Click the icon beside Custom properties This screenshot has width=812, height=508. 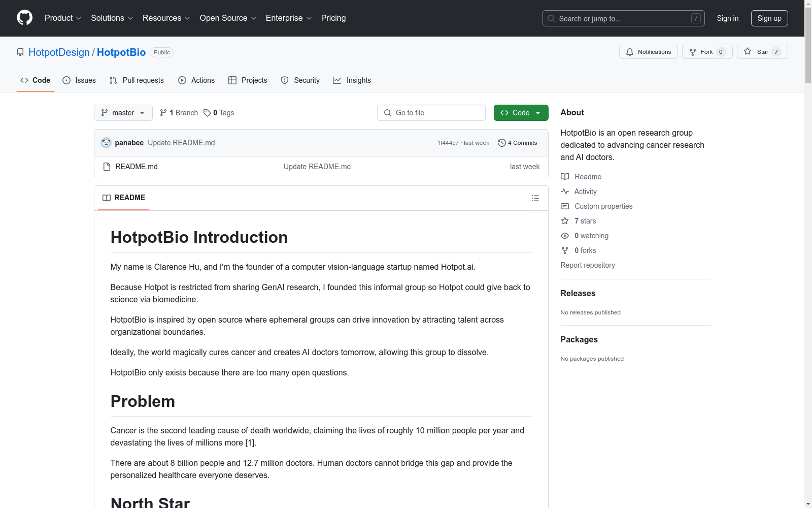pyautogui.click(x=565, y=206)
